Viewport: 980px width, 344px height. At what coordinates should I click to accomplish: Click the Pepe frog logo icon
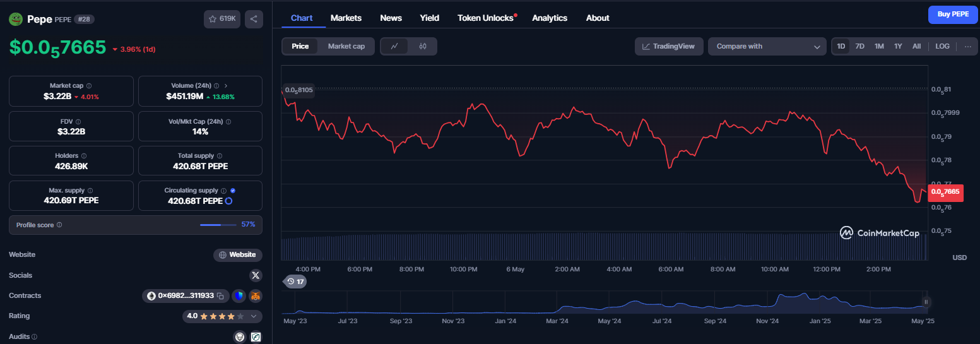coord(16,20)
